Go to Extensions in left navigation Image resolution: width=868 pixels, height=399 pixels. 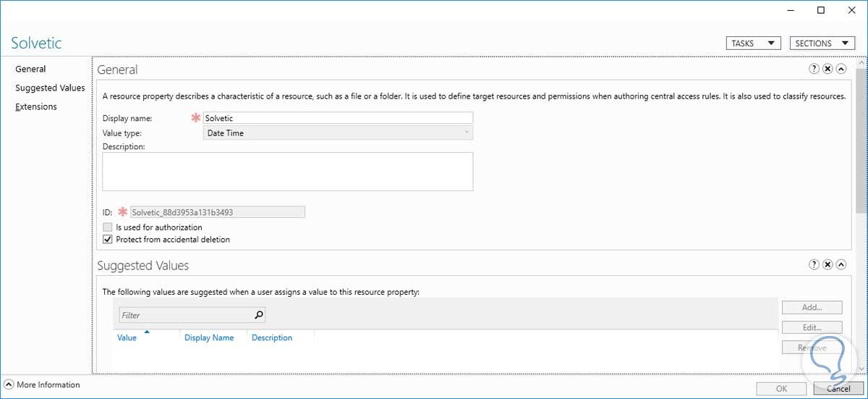(x=36, y=106)
